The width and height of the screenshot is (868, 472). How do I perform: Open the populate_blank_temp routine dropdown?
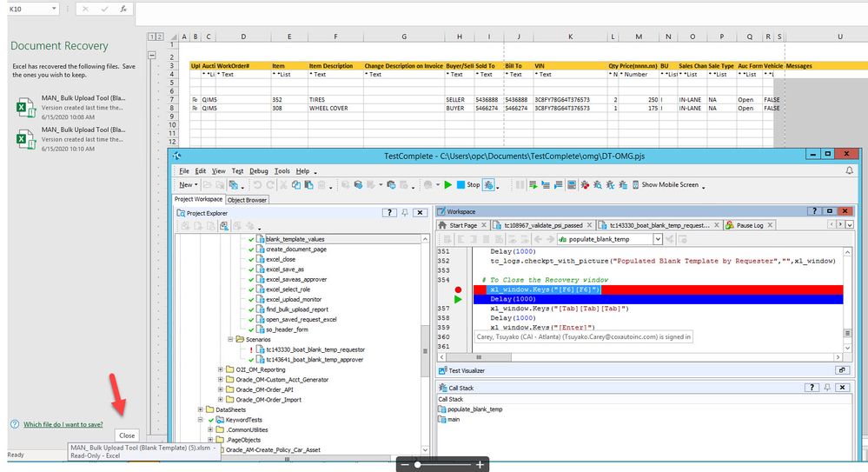[x=658, y=239]
